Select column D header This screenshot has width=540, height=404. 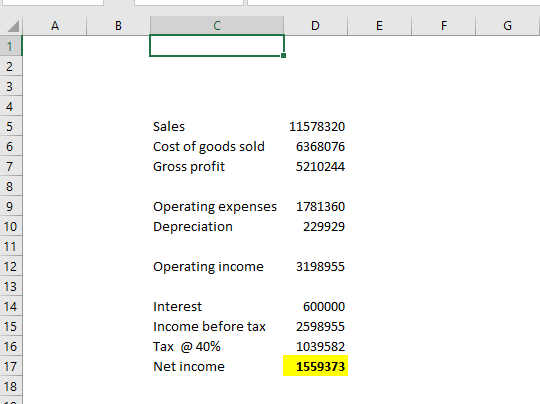point(315,26)
